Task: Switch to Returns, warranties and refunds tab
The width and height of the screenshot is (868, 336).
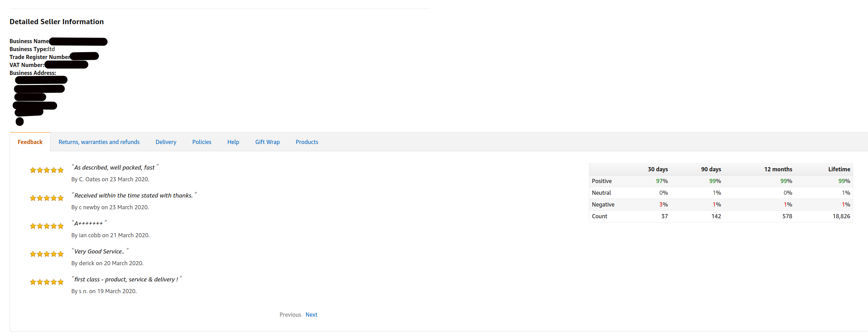Action: 99,142
